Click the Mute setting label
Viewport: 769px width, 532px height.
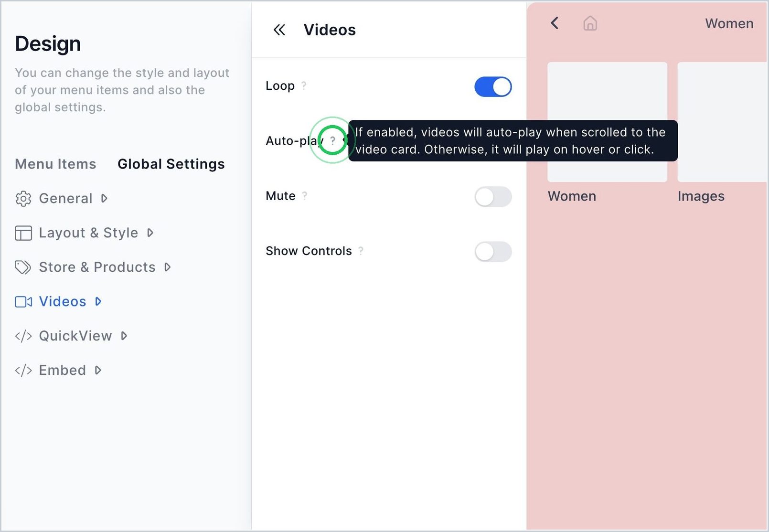(280, 196)
